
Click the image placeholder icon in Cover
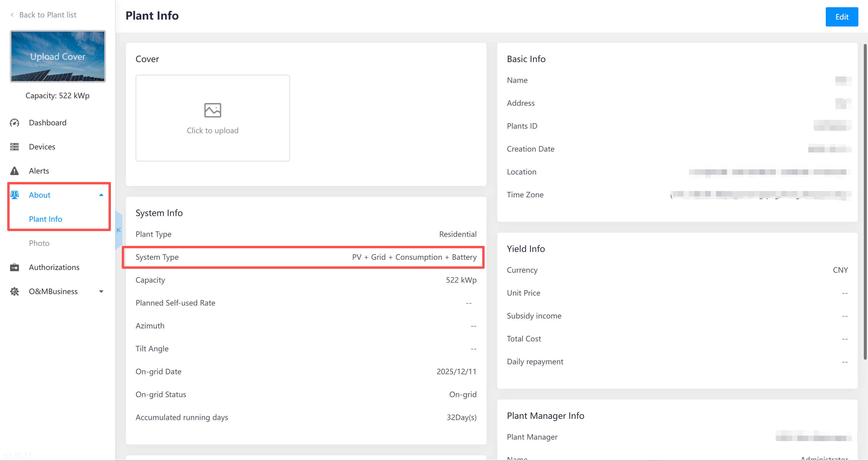[x=212, y=110]
